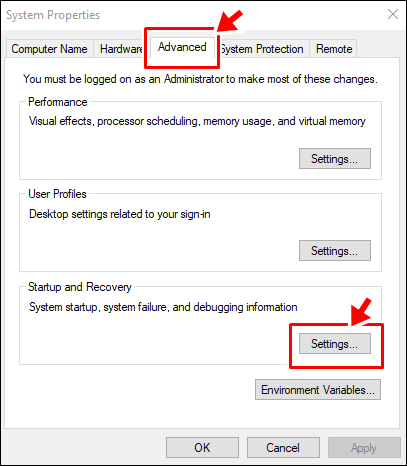Click the System Properties title text
Image resolution: width=407 pixels, height=466 pixels.
(53, 15)
